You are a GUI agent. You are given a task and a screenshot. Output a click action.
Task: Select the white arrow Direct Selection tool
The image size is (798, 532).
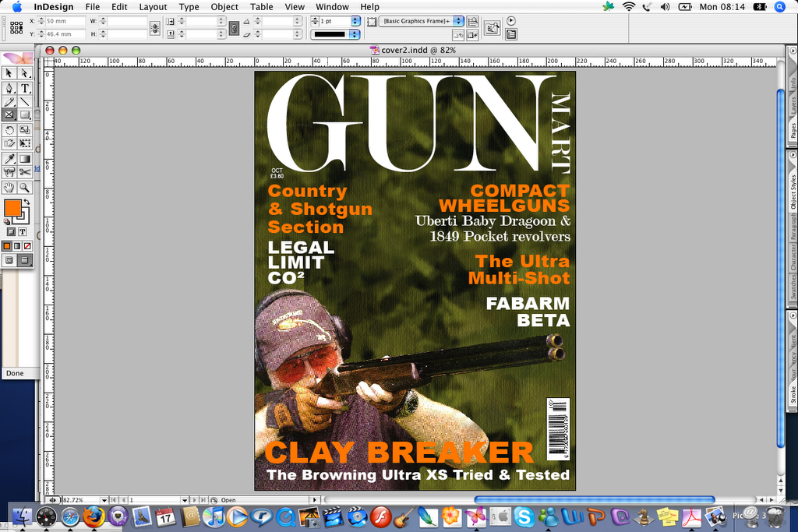click(x=24, y=73)
